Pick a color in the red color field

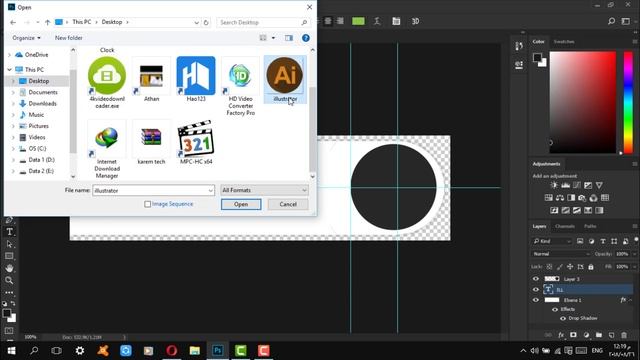[583, 102]
